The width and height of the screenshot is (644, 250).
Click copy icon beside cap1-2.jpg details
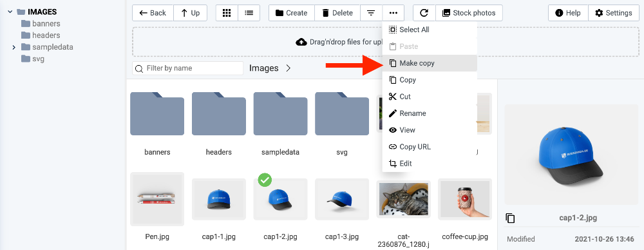(510, 218)
